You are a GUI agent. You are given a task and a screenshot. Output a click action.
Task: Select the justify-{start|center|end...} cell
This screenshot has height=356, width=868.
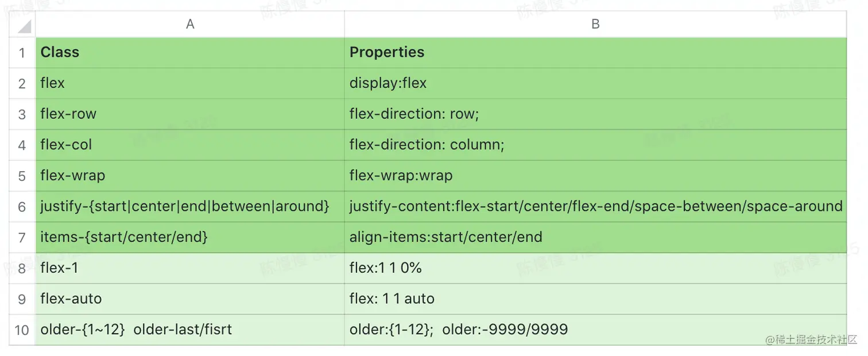[190, 206]
